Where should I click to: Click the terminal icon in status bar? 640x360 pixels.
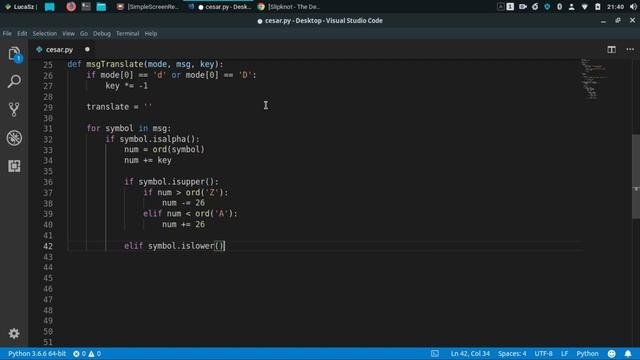(435, 353)
